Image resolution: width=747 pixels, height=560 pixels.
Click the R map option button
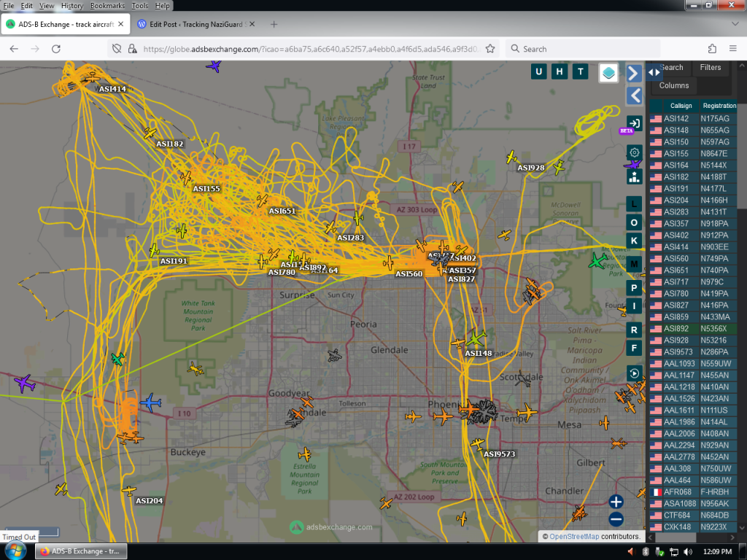click(x=634, y=330)
